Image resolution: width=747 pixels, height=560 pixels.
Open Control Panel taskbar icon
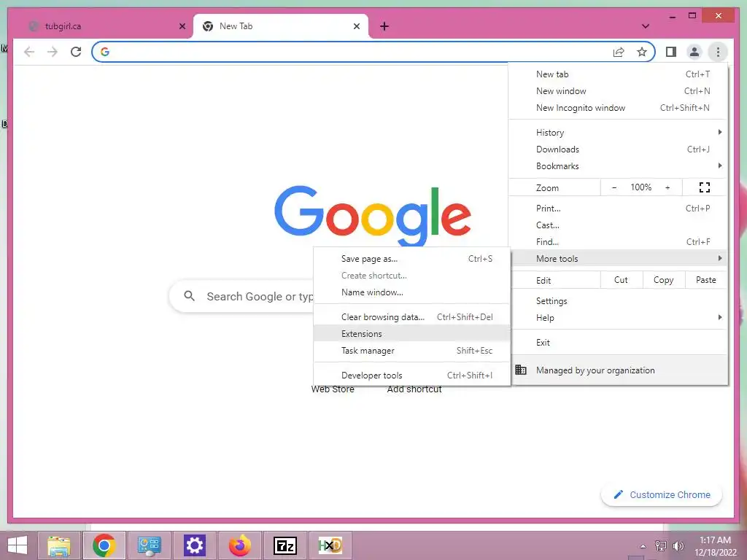[149, 545]
